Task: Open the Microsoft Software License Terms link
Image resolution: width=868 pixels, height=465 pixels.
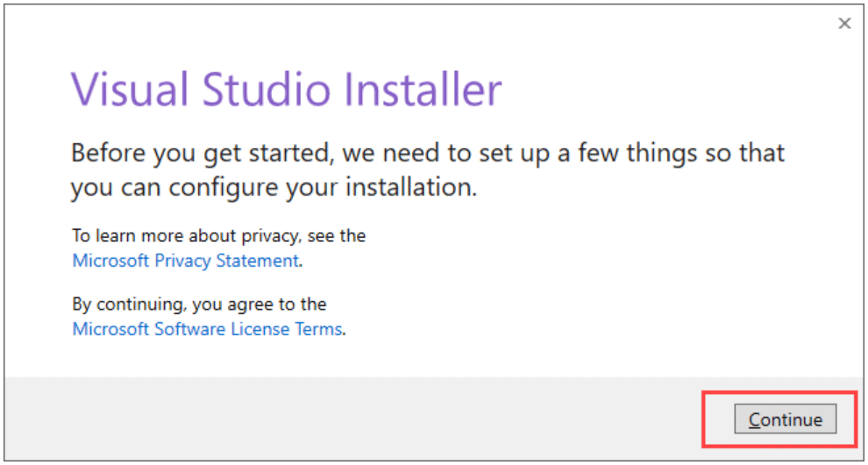Action: (207, 330)
